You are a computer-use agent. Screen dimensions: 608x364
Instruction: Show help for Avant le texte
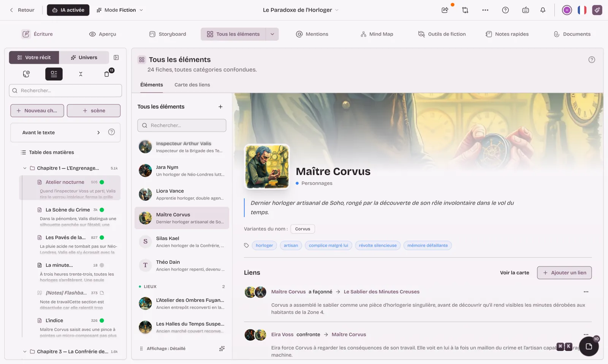pos(111,132)
